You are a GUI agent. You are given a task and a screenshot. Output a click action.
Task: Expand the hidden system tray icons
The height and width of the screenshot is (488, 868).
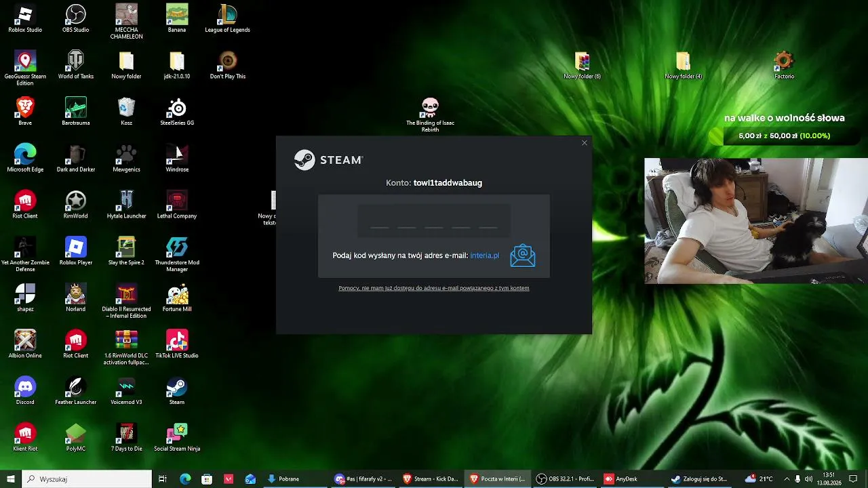(x=787, y=479)
